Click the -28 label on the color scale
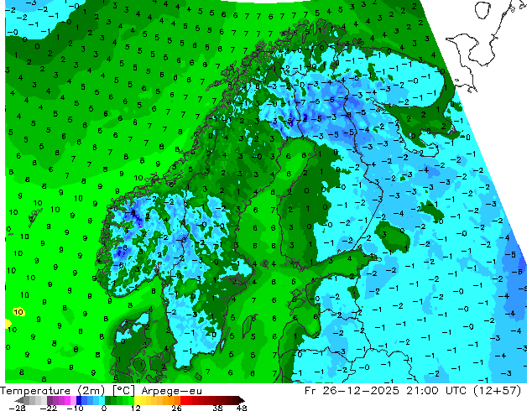 point(17,408)
